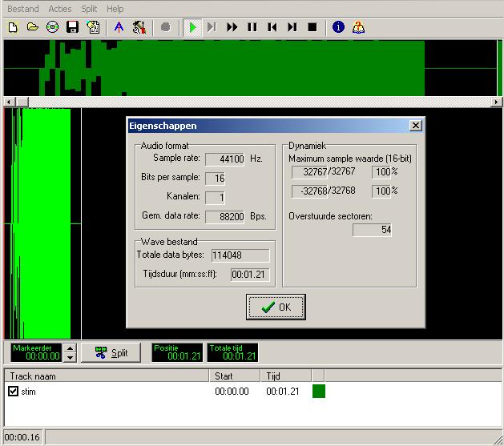Pause playback
The height and width of the screenshot is (446, 504).
tap(252, 27)
